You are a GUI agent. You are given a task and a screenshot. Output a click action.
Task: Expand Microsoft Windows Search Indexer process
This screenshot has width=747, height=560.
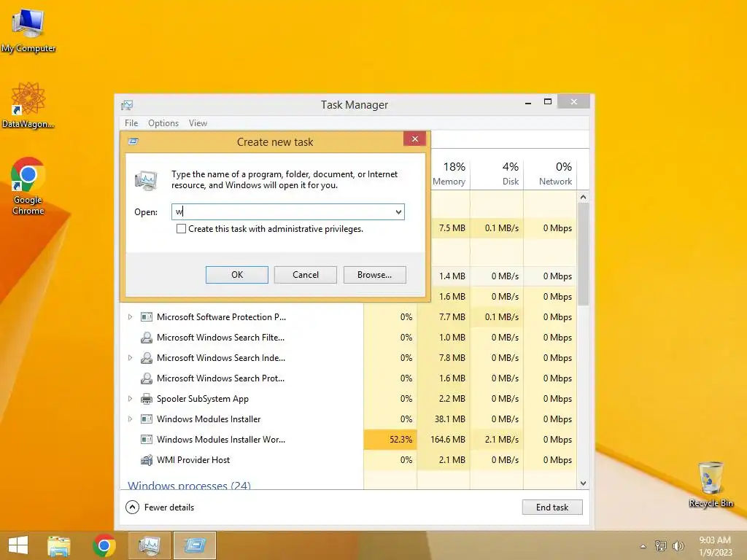tap(130, 358)
